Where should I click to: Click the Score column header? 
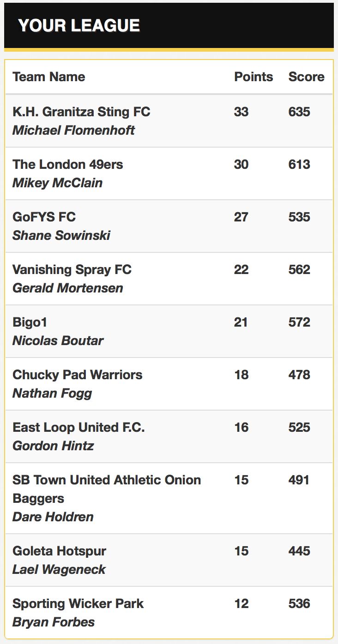[307, 77]
